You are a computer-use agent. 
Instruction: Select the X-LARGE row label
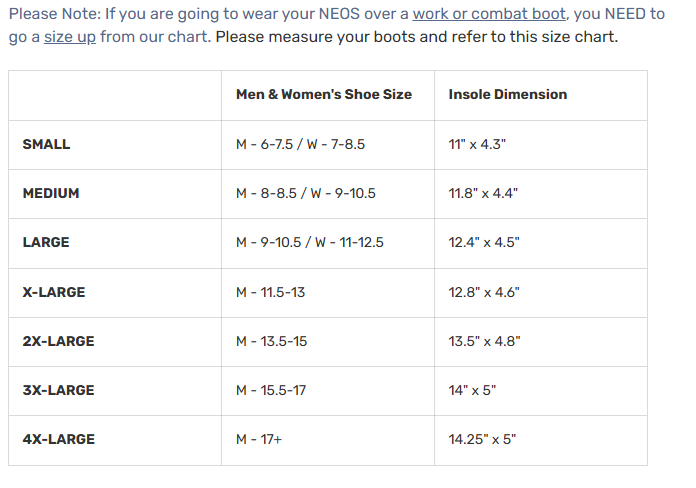point(54,292)
